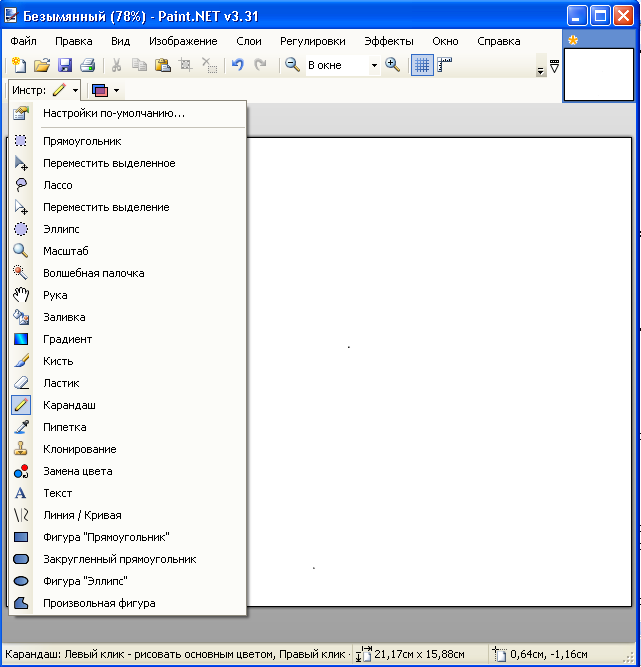
Task: Select the 'Клонирование' stamp tool
Action: pyautogui.click(x=128, y=450)
